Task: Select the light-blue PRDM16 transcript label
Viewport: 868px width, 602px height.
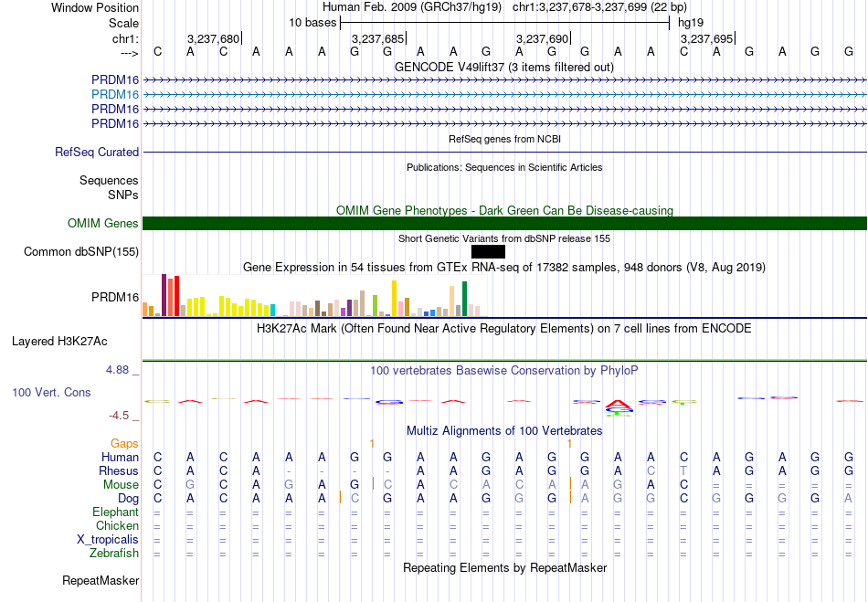Action: 115,94
